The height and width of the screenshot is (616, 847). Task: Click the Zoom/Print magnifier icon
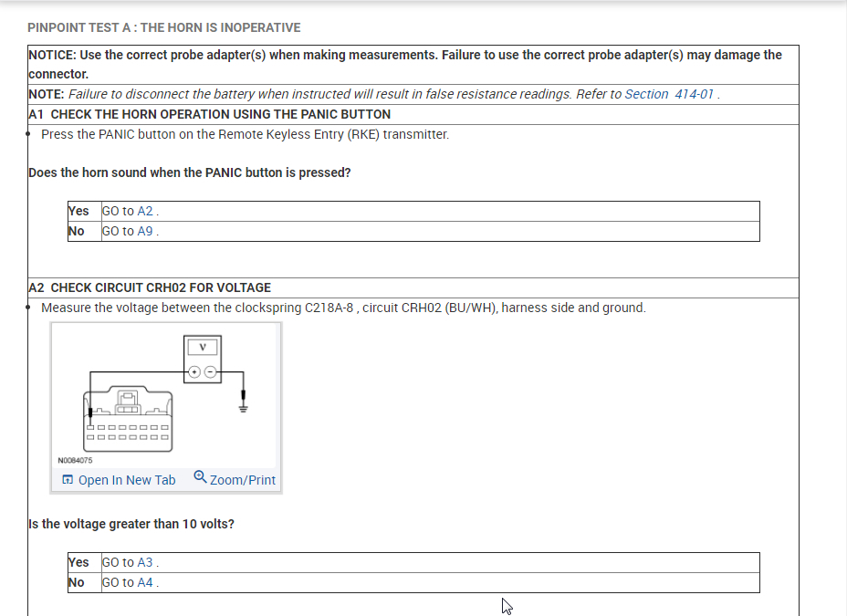(x=200, y=477)
